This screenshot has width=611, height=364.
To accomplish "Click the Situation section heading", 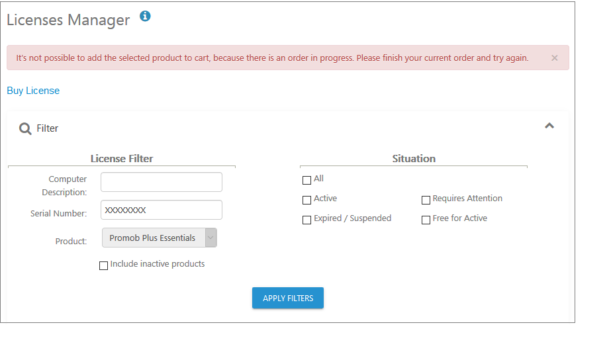I will [414, 159].
